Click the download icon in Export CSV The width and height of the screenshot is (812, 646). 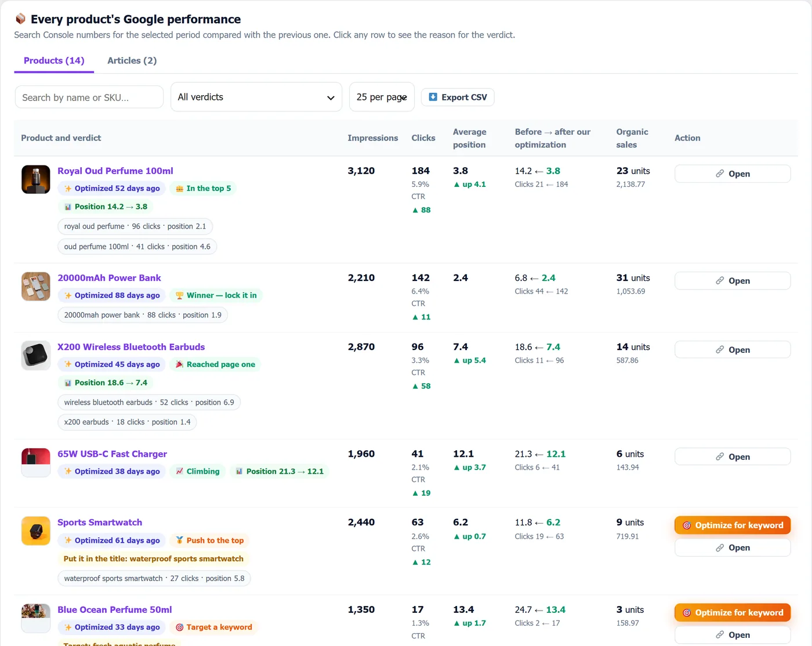433,97
